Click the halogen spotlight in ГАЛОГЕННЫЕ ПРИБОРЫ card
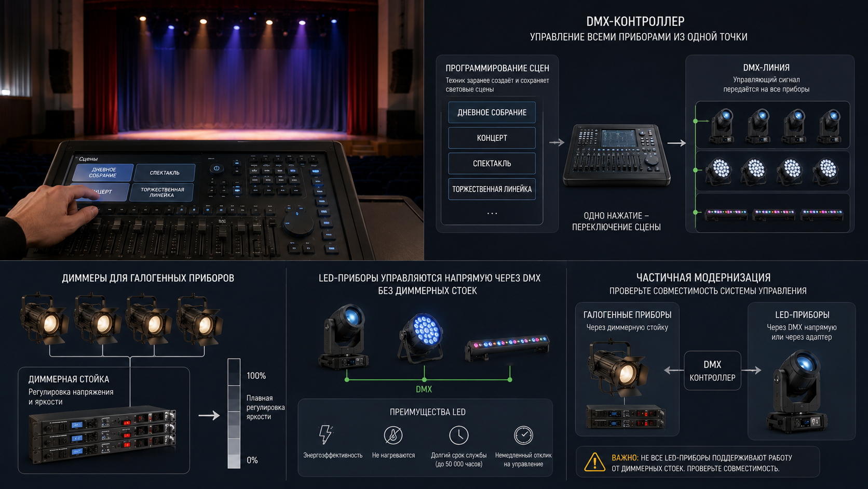 click(x=619, y=368)
